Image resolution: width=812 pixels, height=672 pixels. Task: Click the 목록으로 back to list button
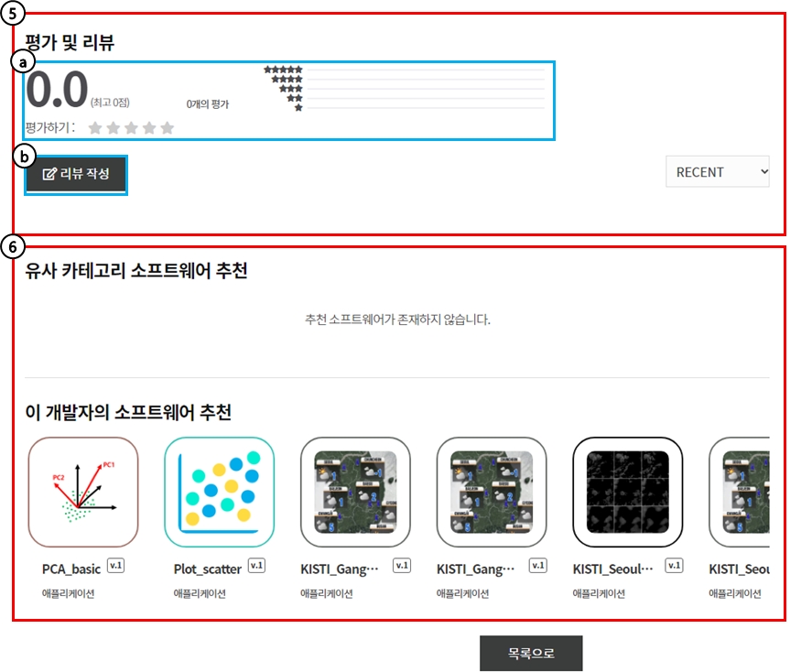531,654
